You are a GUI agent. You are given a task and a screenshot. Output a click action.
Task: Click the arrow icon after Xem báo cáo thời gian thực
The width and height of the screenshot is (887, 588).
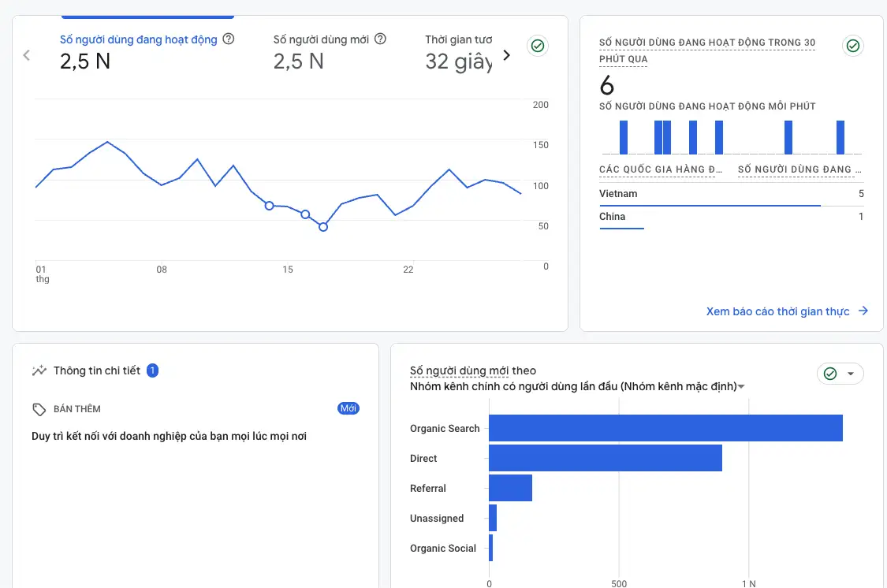[x=863, y=311]
